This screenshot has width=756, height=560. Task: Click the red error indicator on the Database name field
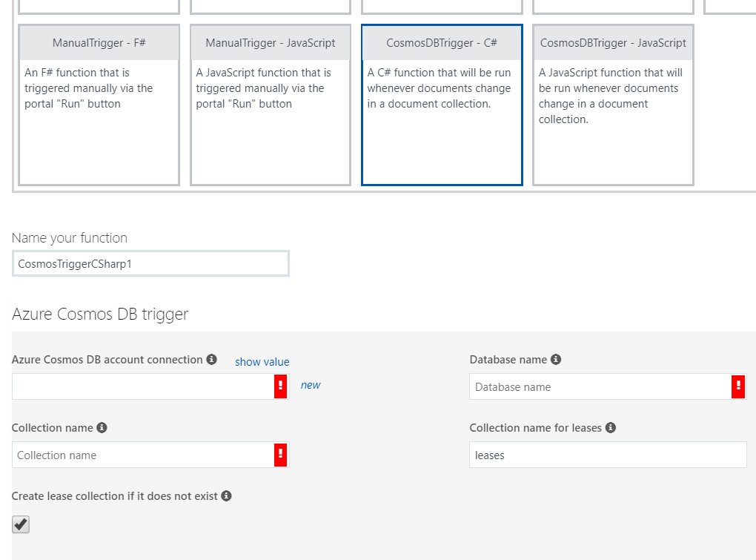click(x=739, y=386)
